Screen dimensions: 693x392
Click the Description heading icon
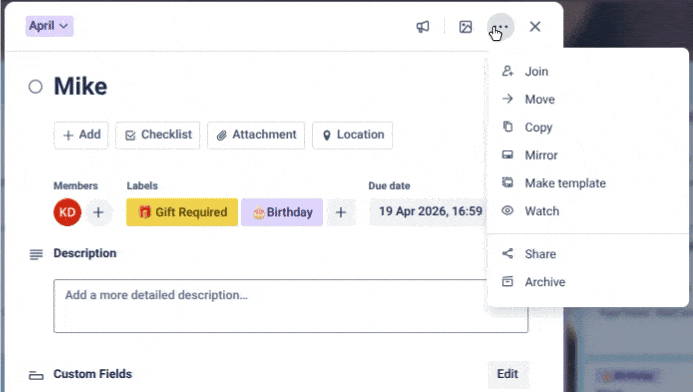point(36,254)
